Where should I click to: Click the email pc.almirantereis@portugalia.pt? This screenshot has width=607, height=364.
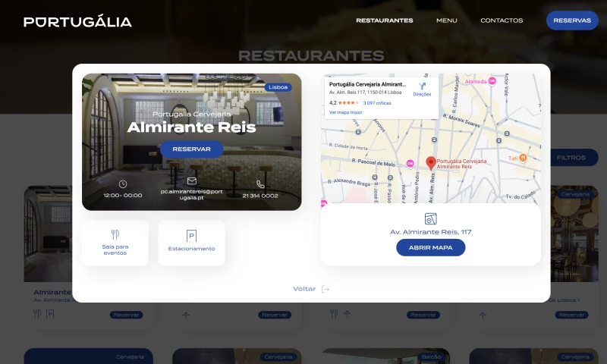point(192,195)
